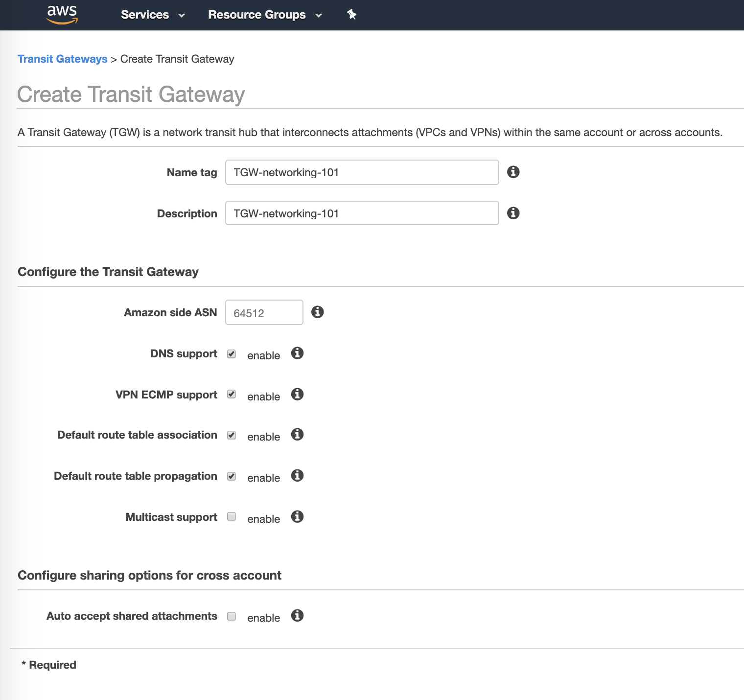
Task: View info for Default route table propagation
Action: coord(297,475)
